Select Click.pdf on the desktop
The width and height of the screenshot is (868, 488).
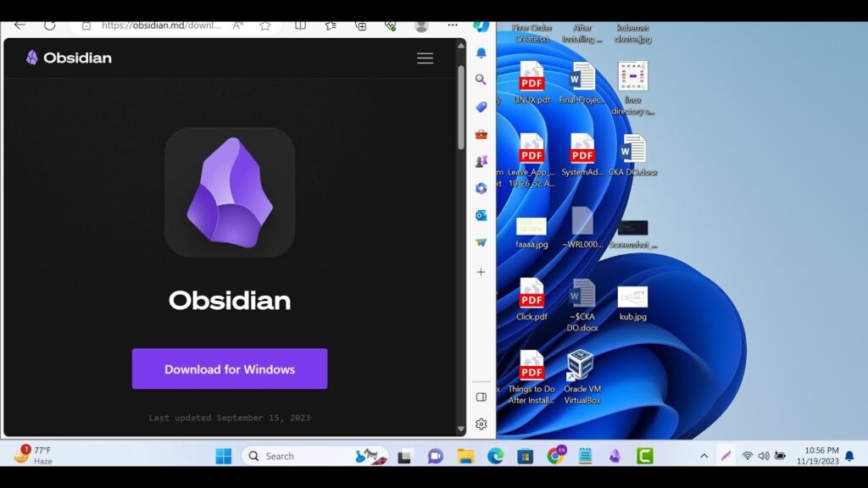coord(531,299)
